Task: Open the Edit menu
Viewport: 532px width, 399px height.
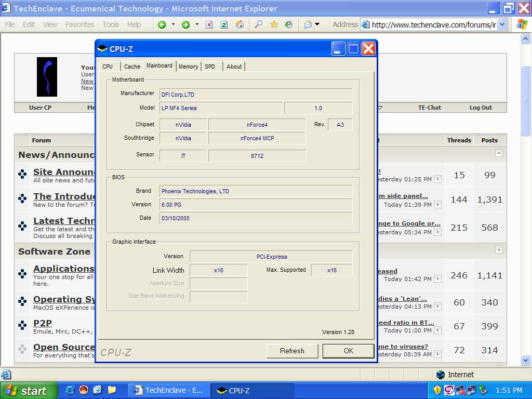Action: [29, 24]
